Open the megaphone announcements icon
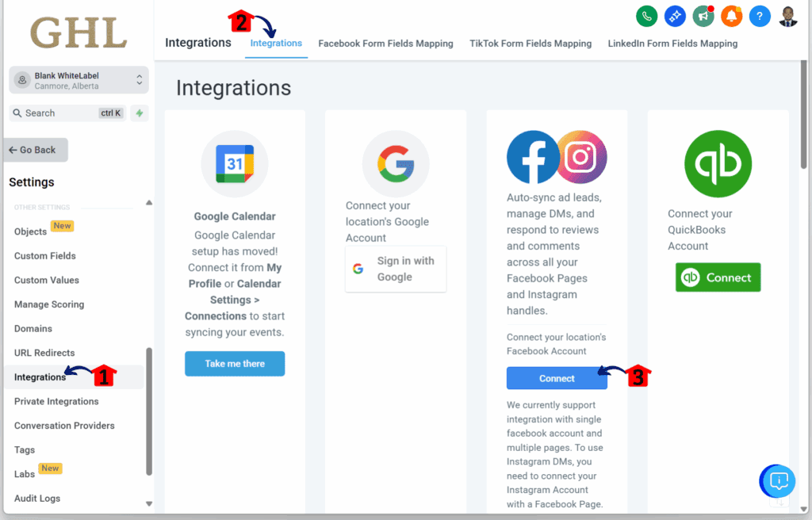 pos(703,16)
